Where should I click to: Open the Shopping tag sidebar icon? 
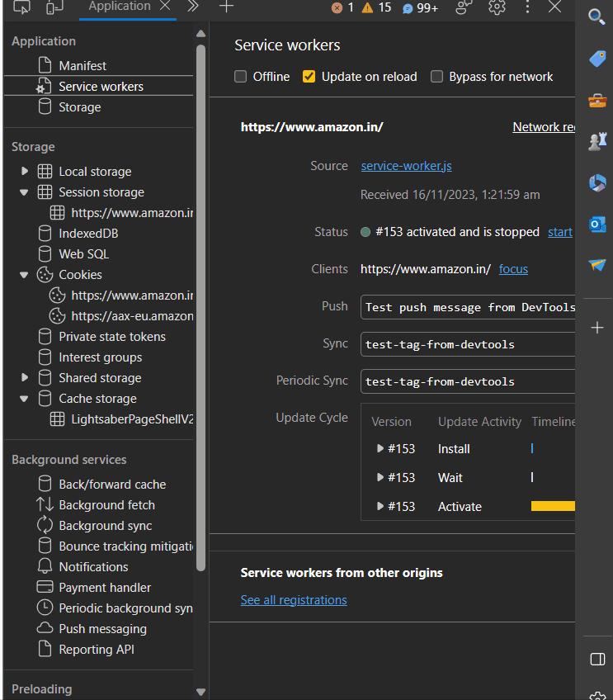(597, 59)
